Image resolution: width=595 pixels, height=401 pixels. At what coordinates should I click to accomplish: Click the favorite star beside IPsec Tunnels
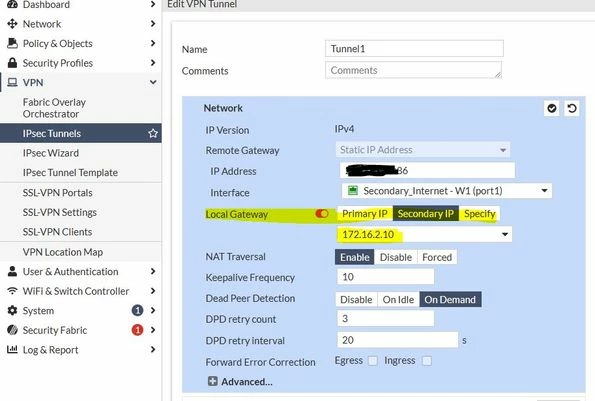click(153, 134)
